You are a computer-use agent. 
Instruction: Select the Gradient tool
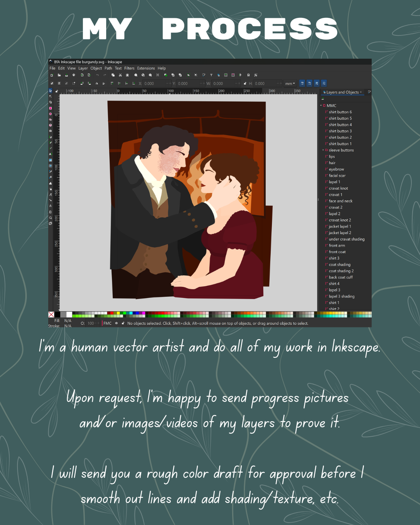click(51, 160)
